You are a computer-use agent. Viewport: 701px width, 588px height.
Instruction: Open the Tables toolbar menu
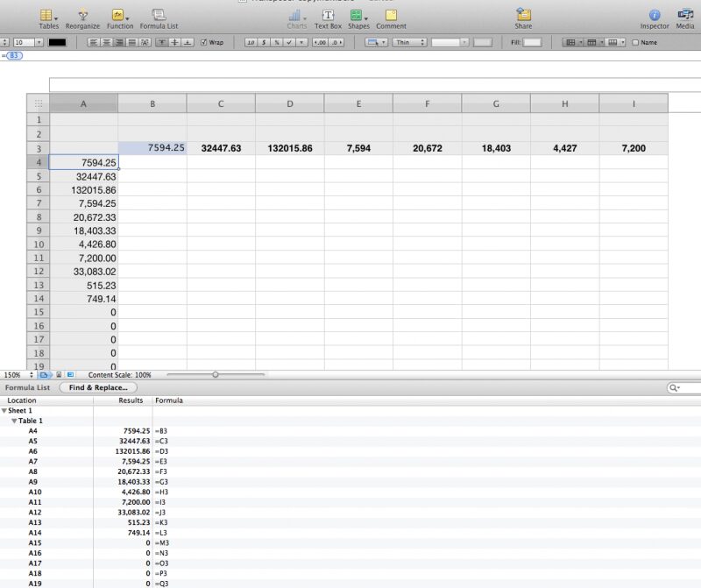pyautogui.click(x=49, y=16)
